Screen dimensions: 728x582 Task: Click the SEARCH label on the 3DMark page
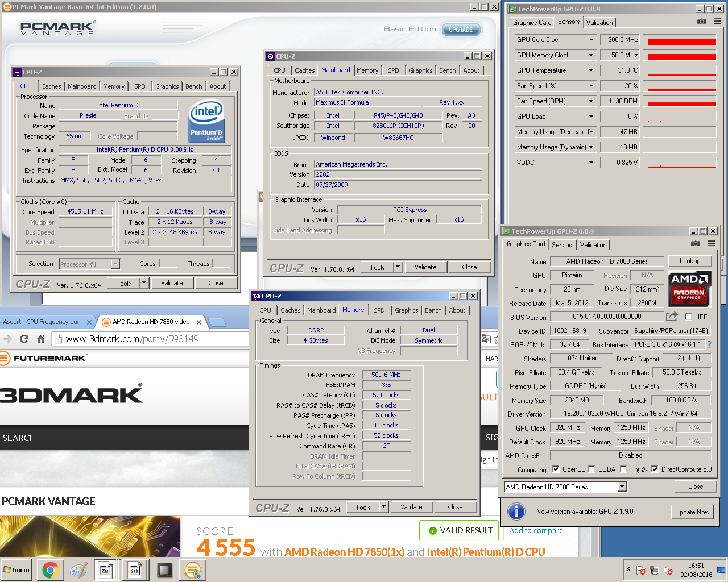tap(19, 438)
